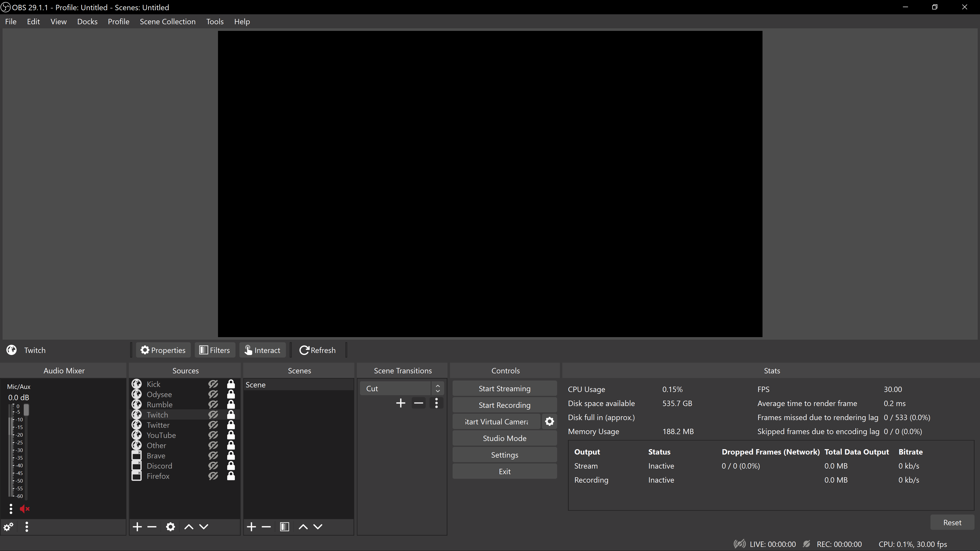Open the File menu

pyautogui.click(x=11, y=22)
